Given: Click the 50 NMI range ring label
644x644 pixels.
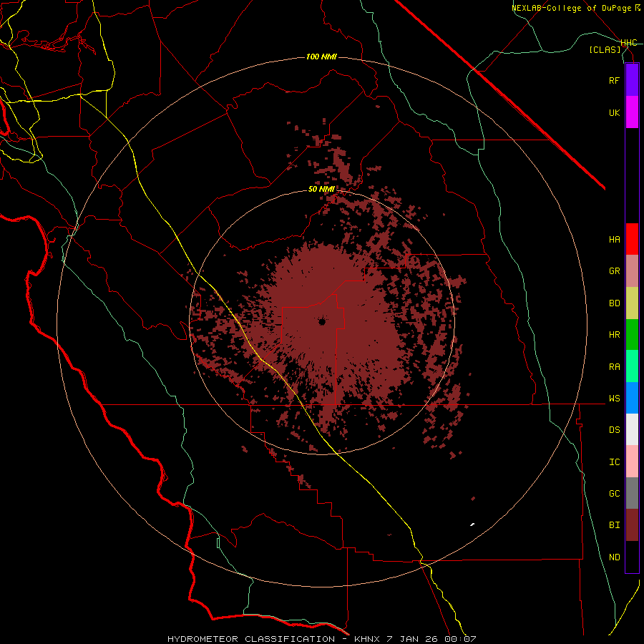Looking at the screenshot, I should point(321,190).
